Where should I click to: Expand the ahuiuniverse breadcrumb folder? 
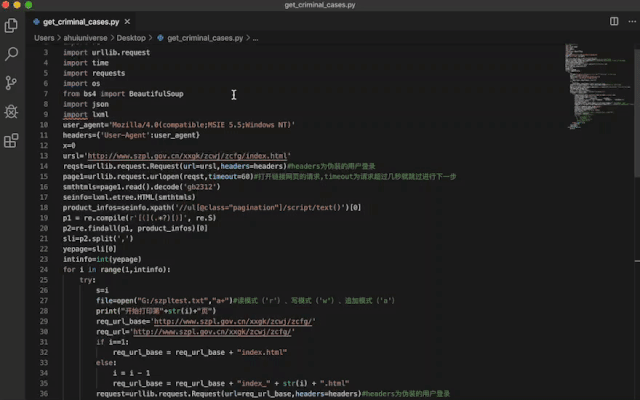(86, 38)
